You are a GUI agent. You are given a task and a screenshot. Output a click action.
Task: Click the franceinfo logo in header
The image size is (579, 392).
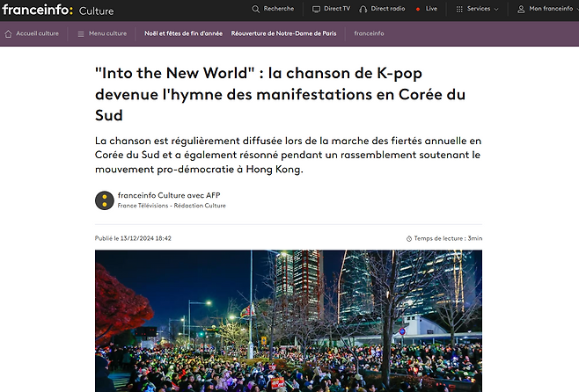[x=38, y=10]
